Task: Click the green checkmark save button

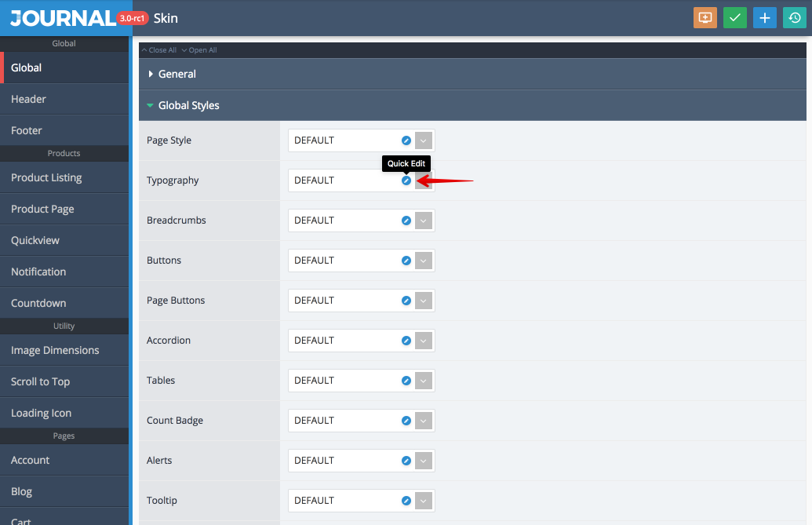Action: [x=735, y=17]
